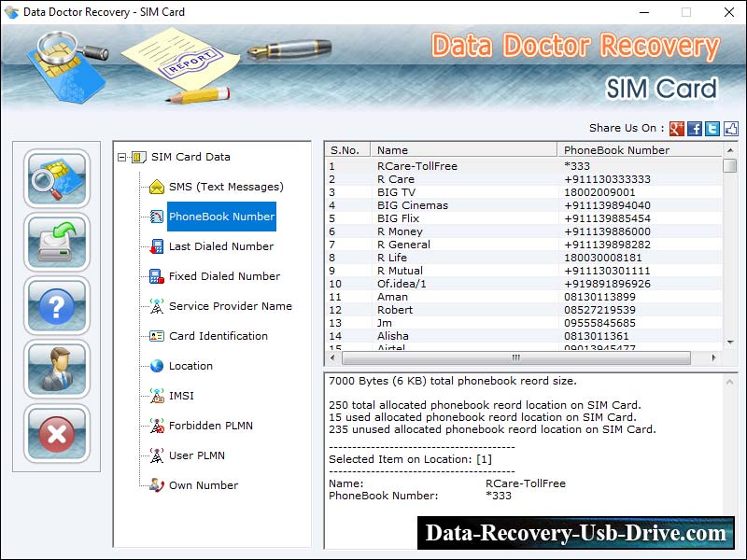Exit using the red cross icon

pos(56,432)
